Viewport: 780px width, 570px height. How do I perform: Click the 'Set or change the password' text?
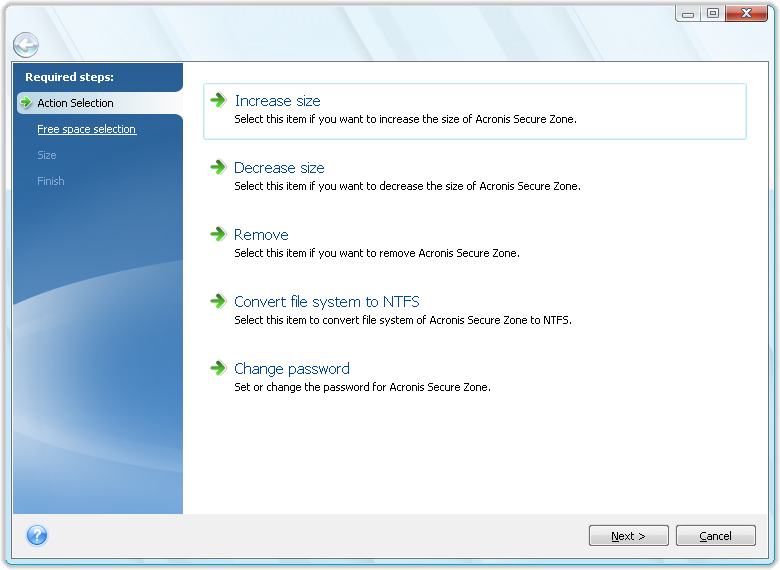362,387
